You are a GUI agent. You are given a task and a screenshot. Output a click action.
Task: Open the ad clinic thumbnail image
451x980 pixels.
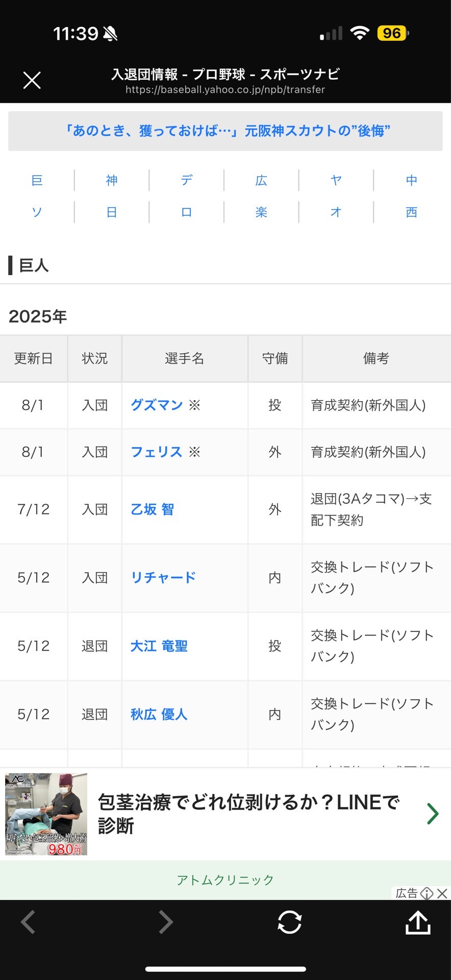tap(46, 814)
